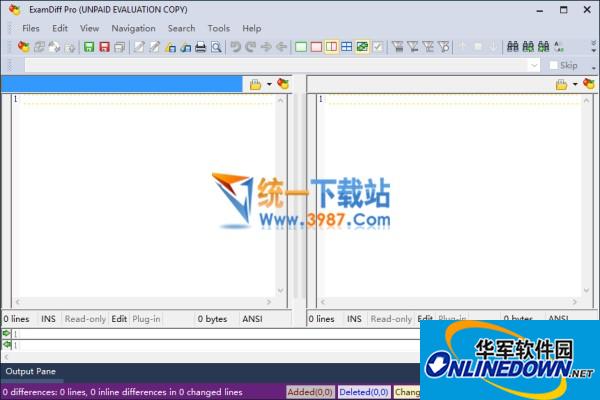
Task: Click the printer icon in toolbar
Action: coord(200,47)
